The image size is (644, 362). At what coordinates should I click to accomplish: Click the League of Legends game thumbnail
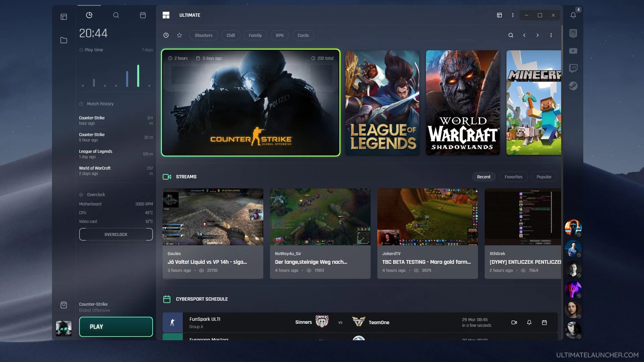pyautogui.click(x=382, y=103)
